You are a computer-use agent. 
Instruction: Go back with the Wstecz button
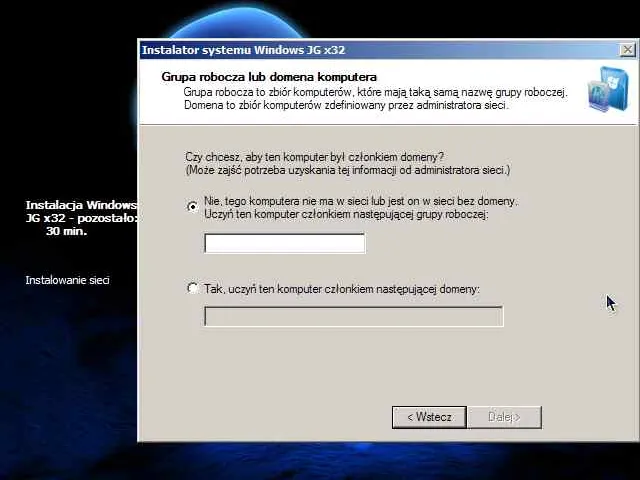coord(429,417)
